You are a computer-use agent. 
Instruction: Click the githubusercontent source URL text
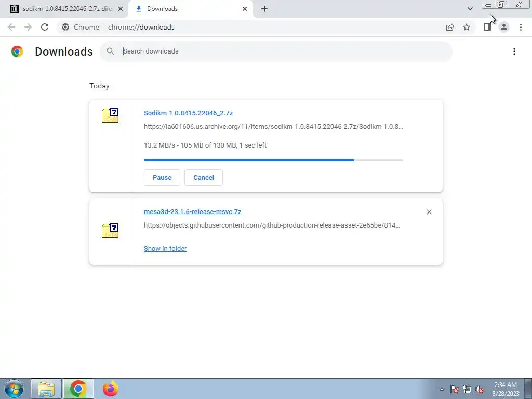(x=272, y=225)
